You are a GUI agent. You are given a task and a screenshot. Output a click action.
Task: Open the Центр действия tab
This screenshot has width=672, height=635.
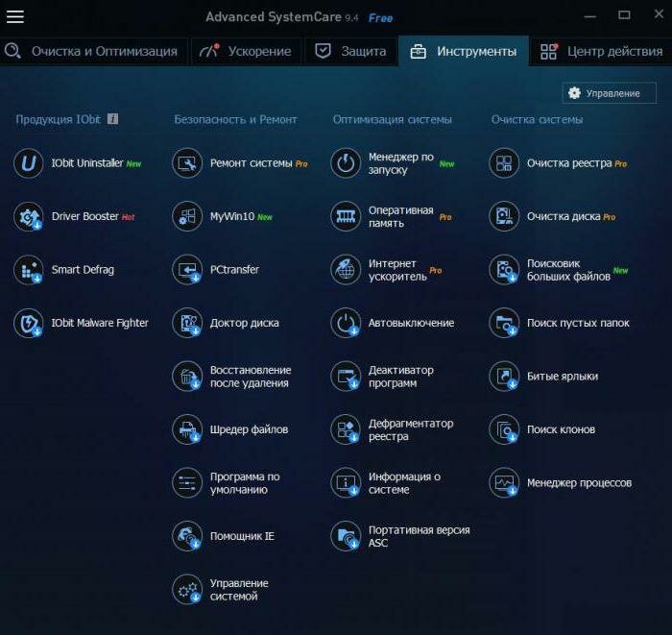(x=602, y=51)
